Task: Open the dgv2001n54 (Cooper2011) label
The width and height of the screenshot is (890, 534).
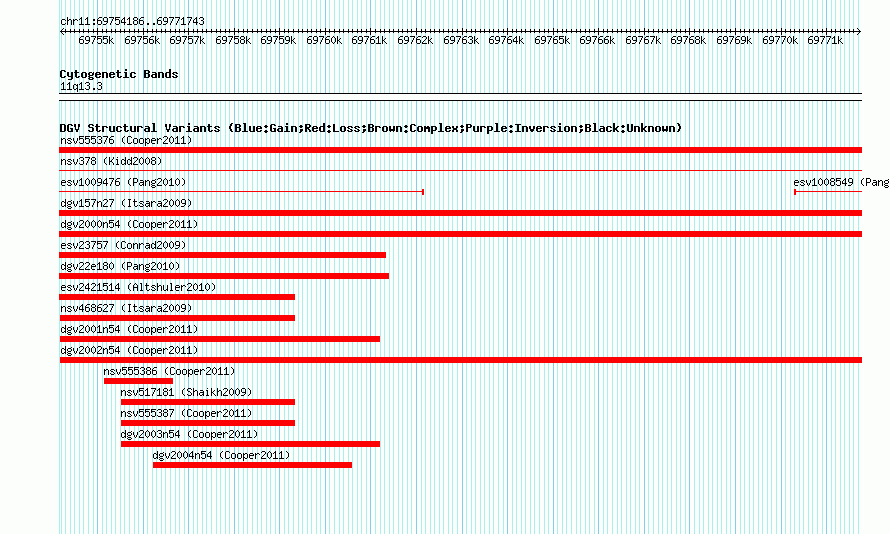Action: pos(129,329)
